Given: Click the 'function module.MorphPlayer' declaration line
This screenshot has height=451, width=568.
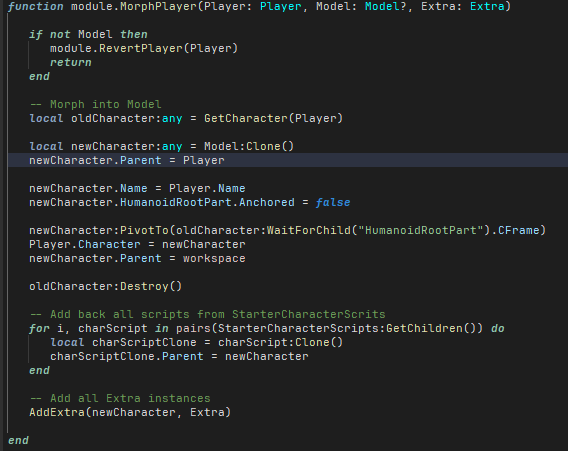Looking at the screenshot, I should pos(259,7).
